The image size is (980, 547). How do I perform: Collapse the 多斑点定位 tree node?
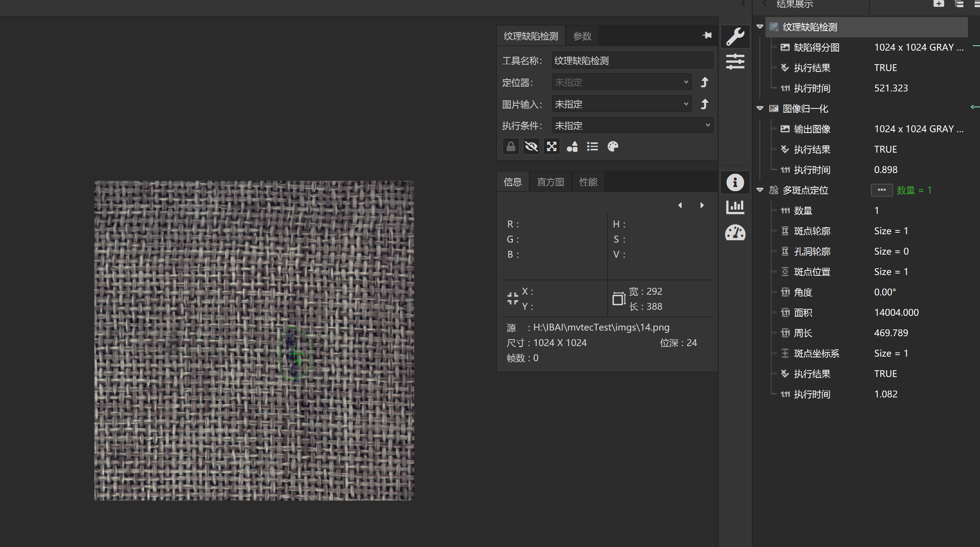click(760, 190)
